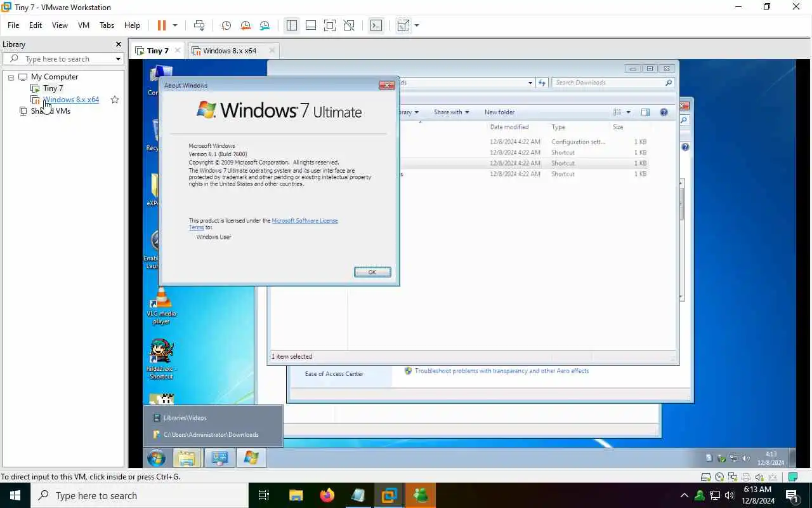812x508 pixels.
Task: Close the About Windows dialog
Action: [386, 85]
